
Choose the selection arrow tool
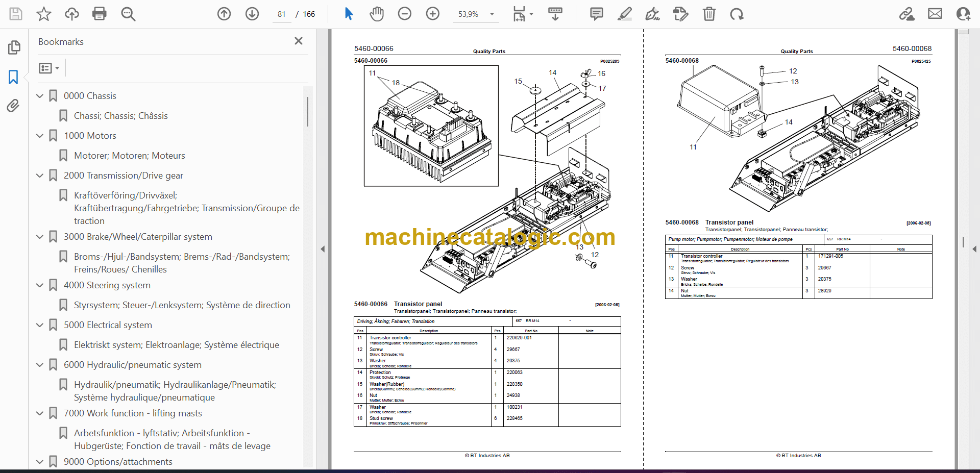point(349,14)
